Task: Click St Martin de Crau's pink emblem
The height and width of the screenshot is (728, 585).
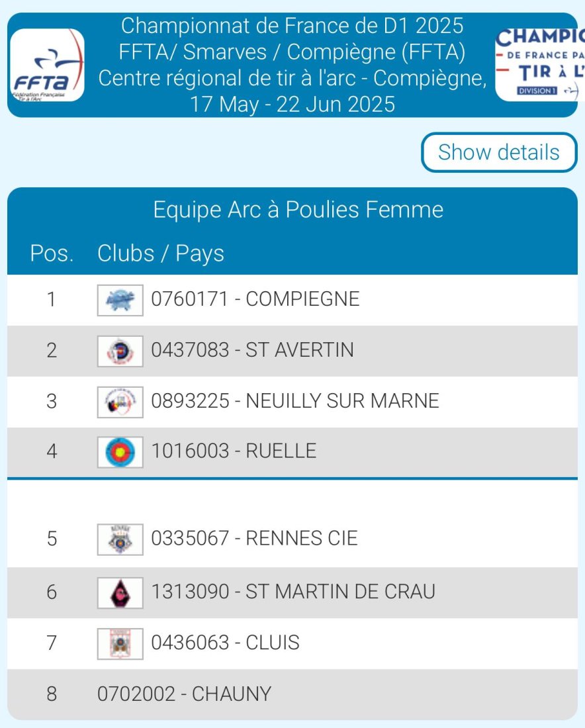Action: (120, 592)
